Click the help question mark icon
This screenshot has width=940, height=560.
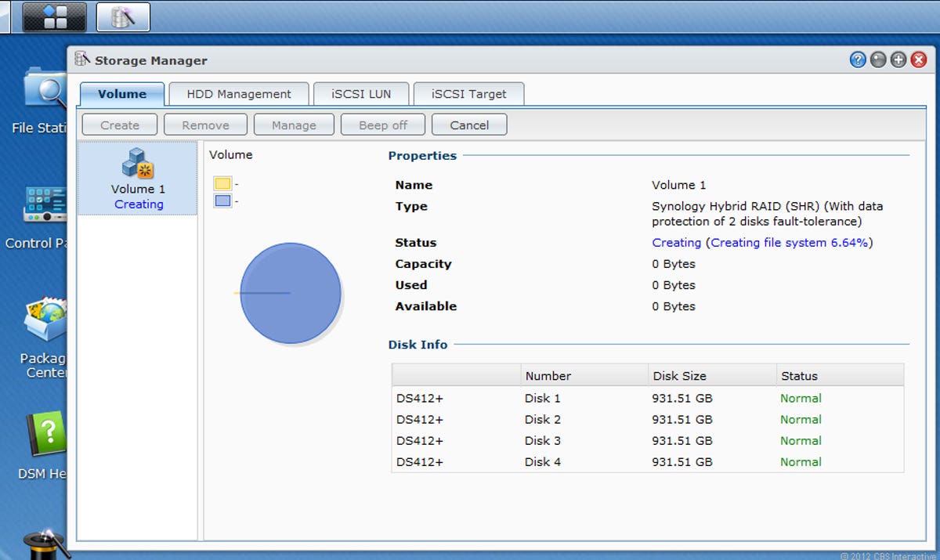pos(858,60)
